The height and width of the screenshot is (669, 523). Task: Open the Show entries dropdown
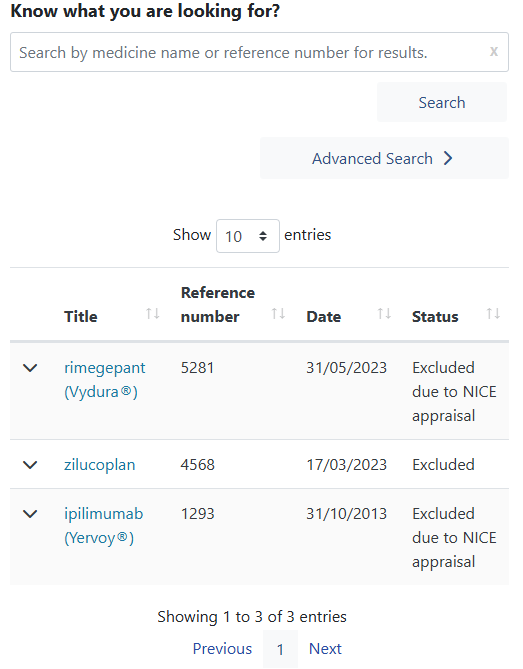click(x=247, y=236)
